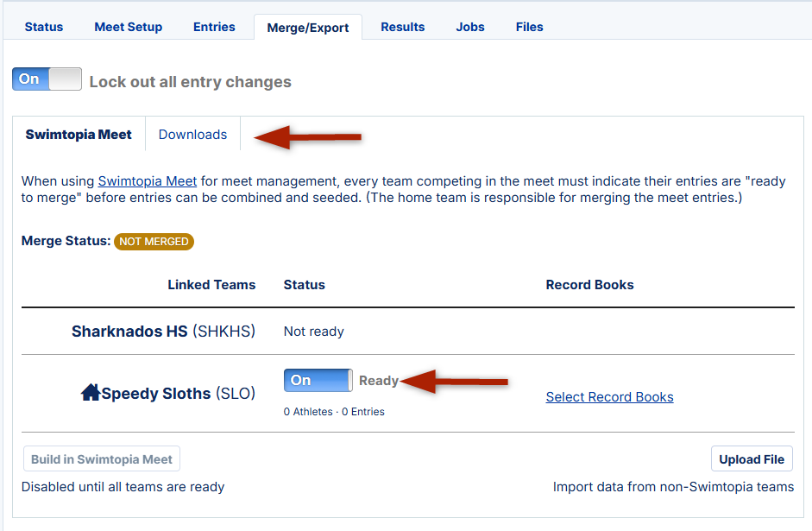Image resolution: width=812 pixels, height=531 pixels.
Task: Click the Merge Status label
Action: [x=66, y=241]
